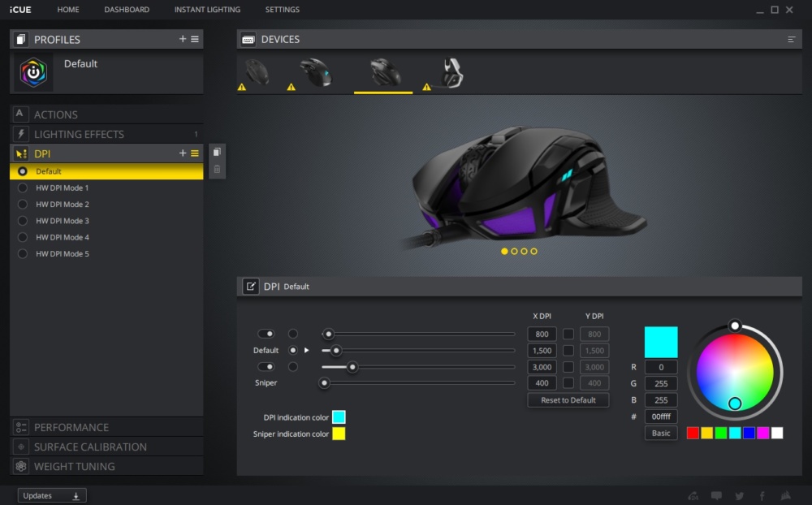Click the hex color input field
Screen dimensions: 812x505
(661, 417)
